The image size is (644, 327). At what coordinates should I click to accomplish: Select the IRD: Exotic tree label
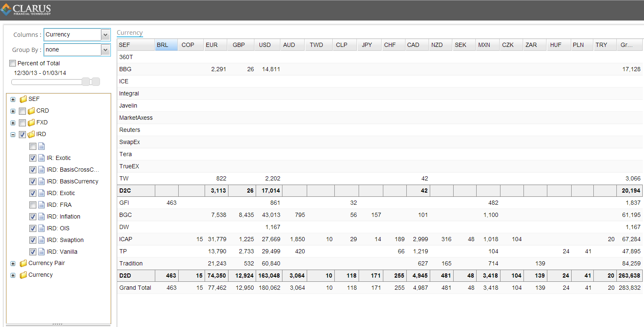tap(61, 193)
